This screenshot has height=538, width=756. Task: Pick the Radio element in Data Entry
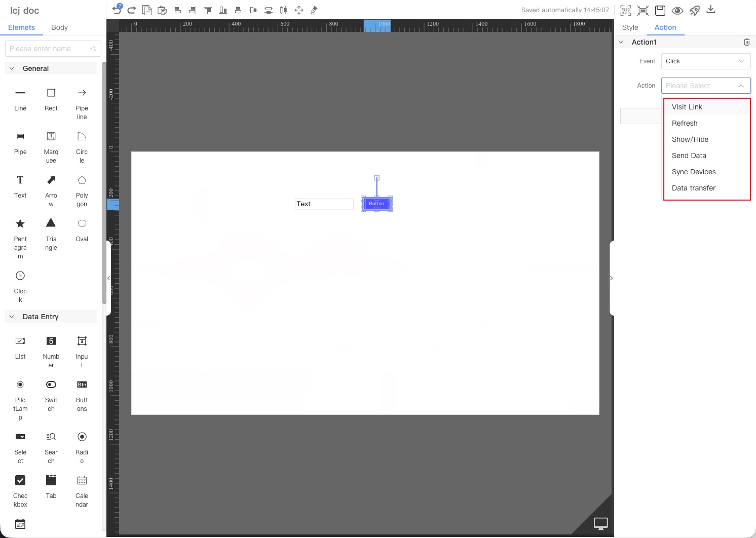[x=82, y=437]
